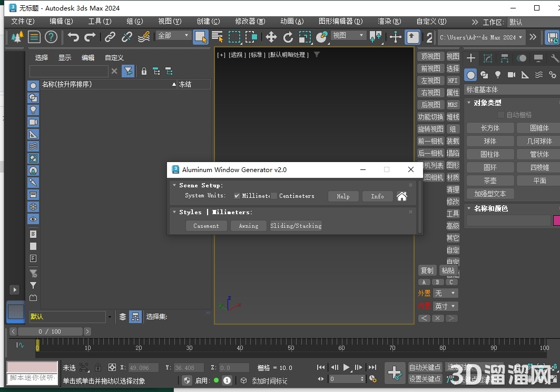Collapse the Scene Setup rollout
This screenshot has height=392, width=560.
click(x=174, y=185)
